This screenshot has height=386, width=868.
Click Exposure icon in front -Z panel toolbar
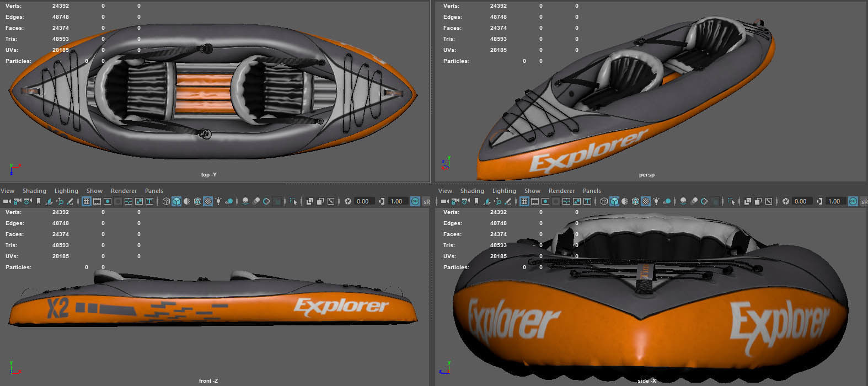(347, 201)
